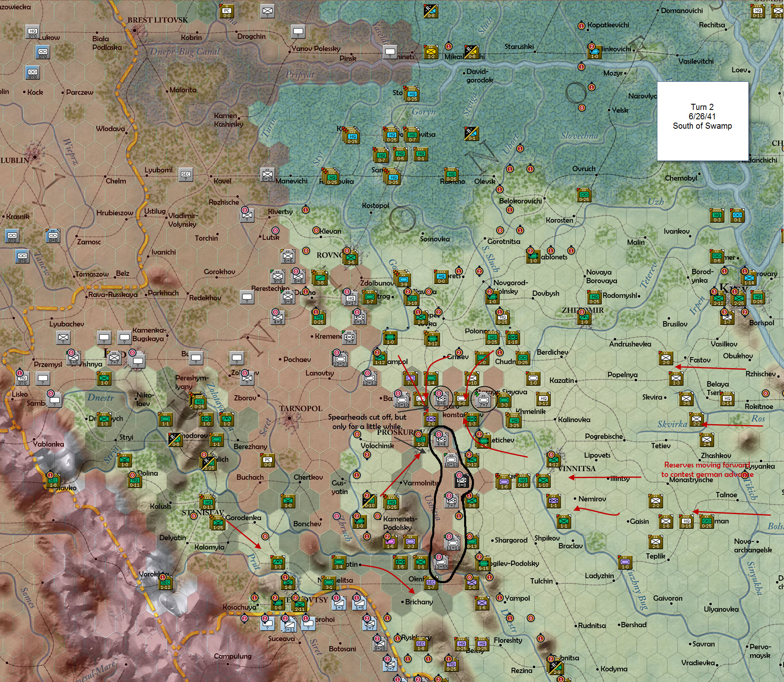Select the 5-15 stack at Mogilev-Podolsky
Viewport: 784px width, 682px height.
pos(483,563)
